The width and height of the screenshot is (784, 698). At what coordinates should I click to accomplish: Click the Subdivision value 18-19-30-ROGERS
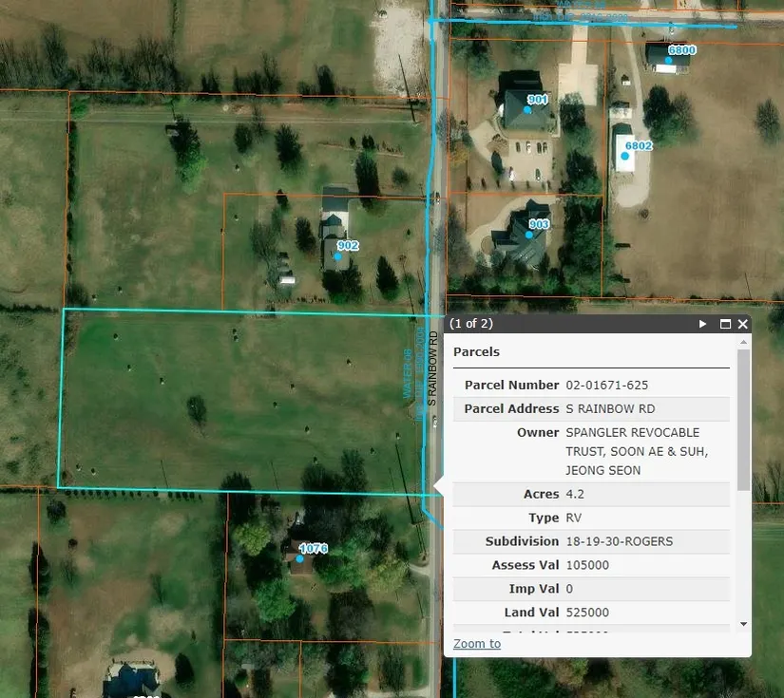click(619, 541)
